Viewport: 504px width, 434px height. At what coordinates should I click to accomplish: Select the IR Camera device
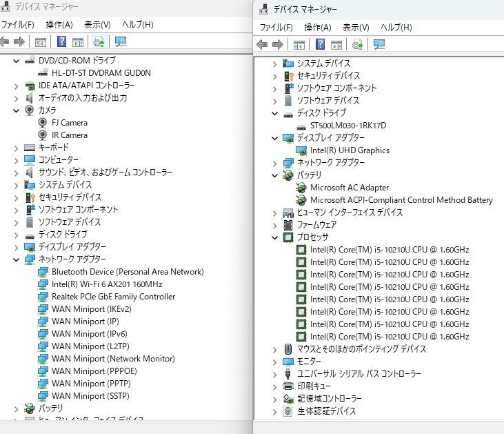(70, 135)
